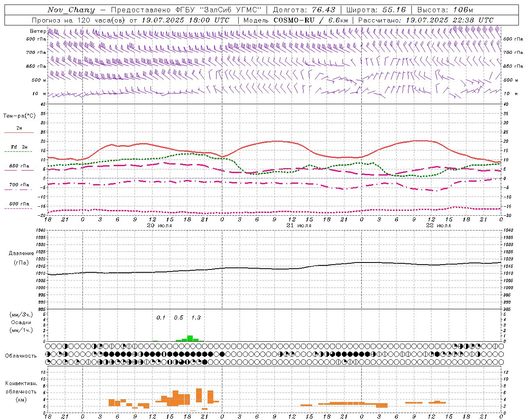Click the date label "21 июля"
Viewport: 525px width, 420px height.
pos(299,225)
